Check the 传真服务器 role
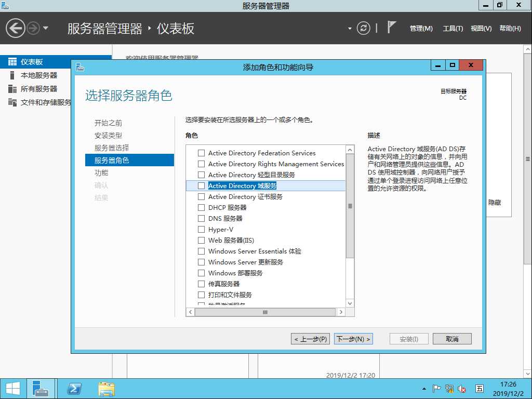 [x=201, y=284]
